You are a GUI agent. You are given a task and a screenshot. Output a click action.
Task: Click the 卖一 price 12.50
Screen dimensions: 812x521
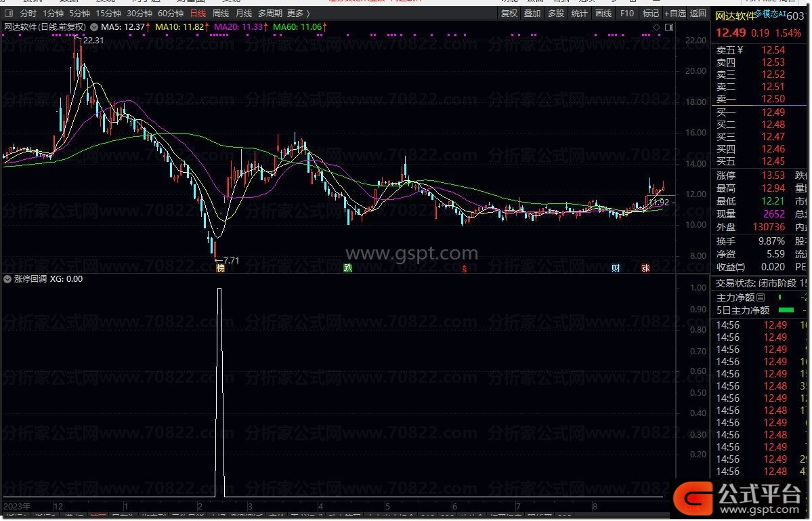pyautogui.click(x=773, y=99)
